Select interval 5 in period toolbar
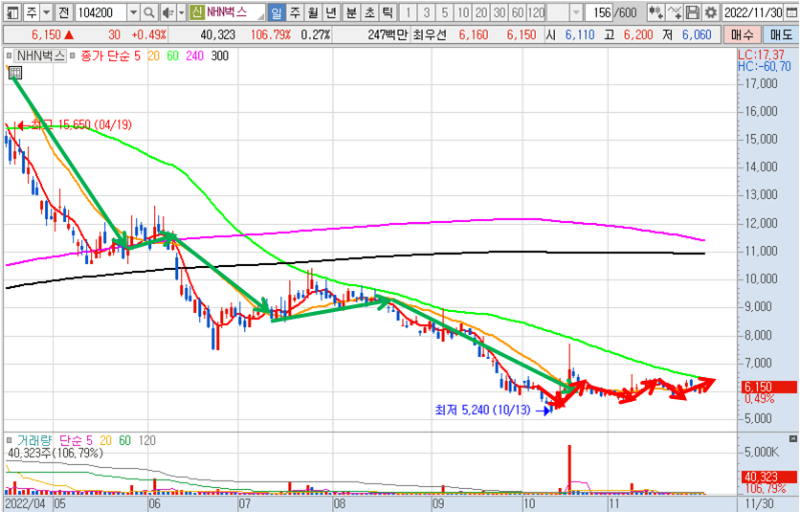Screen dimensions: 800x512 444,12
